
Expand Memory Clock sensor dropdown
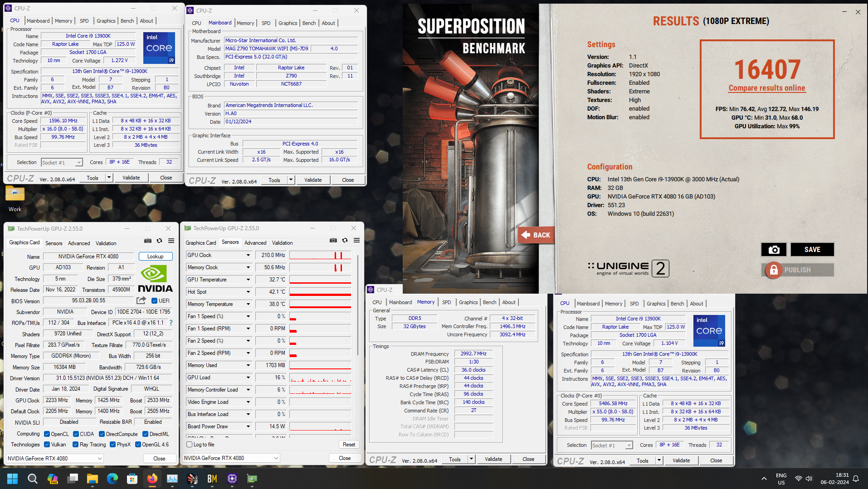(x=248, y=267)
